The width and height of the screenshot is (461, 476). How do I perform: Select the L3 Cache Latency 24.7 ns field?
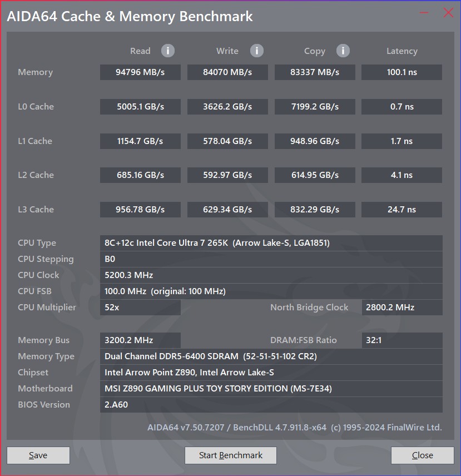tap(402, 210)
